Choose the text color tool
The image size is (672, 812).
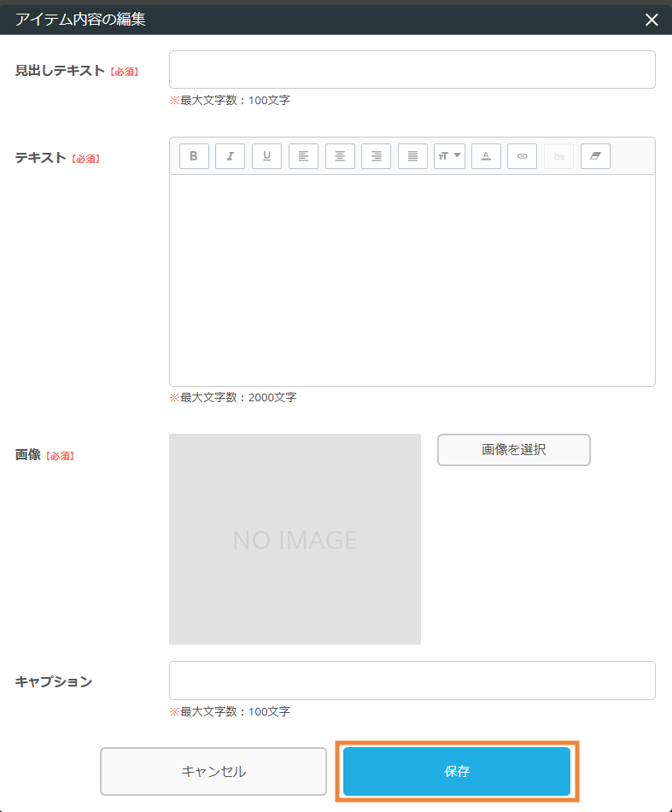[486, 156]
